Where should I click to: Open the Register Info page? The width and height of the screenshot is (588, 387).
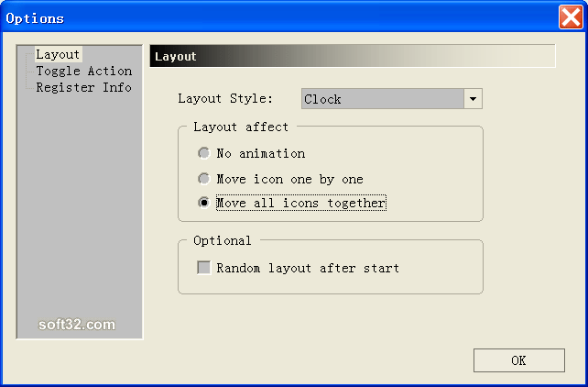[x=83, y=87]
